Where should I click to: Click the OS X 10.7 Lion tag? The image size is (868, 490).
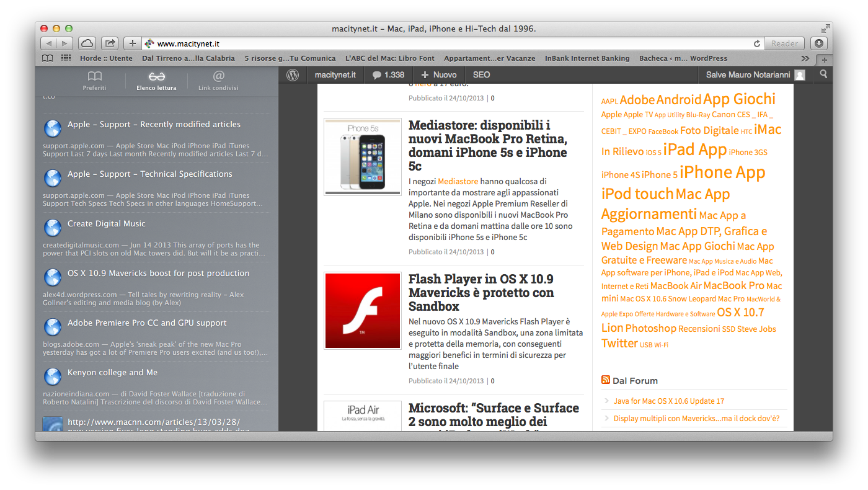click(683, 320)
